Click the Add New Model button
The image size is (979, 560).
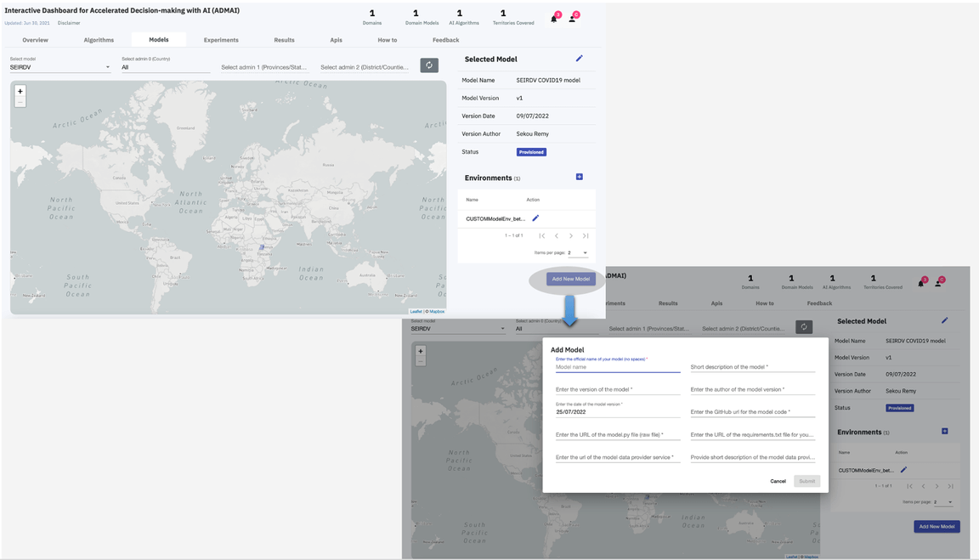coord(570,279)
